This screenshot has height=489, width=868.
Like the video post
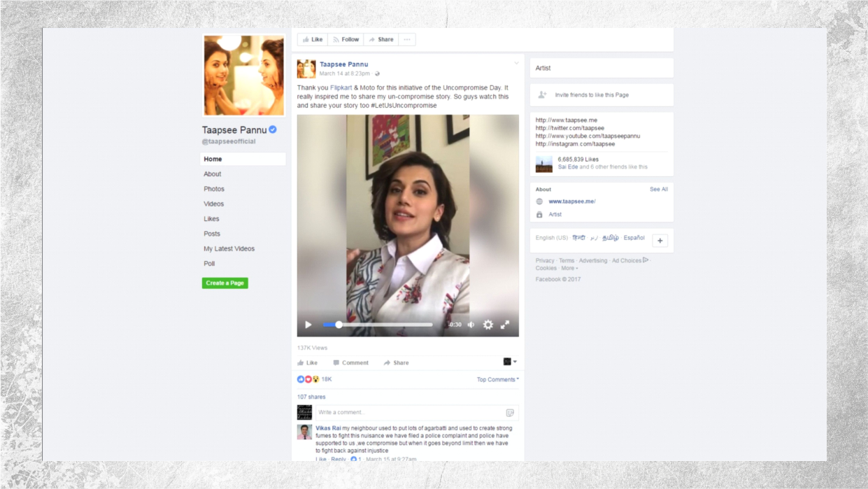[x=307, y=363]
